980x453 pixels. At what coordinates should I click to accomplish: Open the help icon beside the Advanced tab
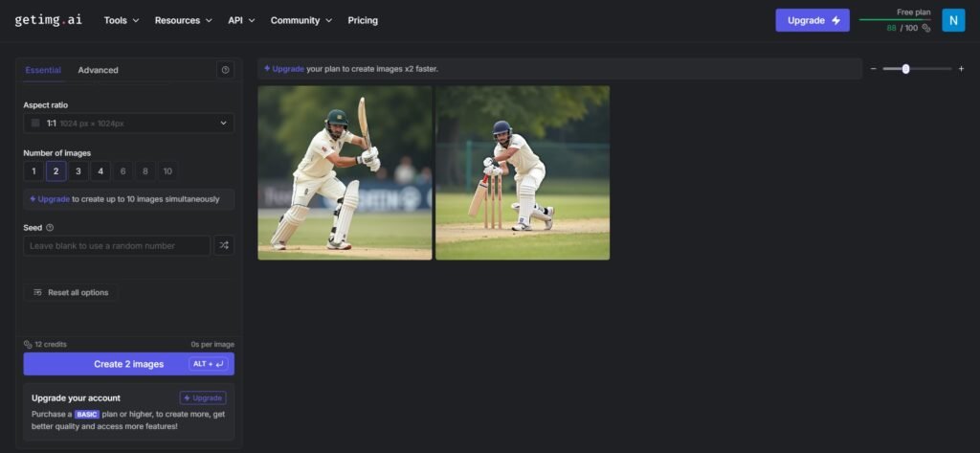(225, 70)
